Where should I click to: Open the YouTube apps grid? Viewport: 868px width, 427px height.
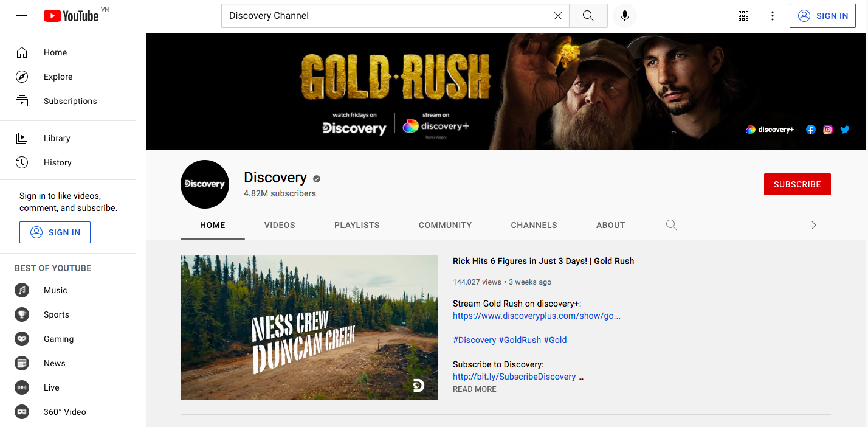tap(743, 16)
